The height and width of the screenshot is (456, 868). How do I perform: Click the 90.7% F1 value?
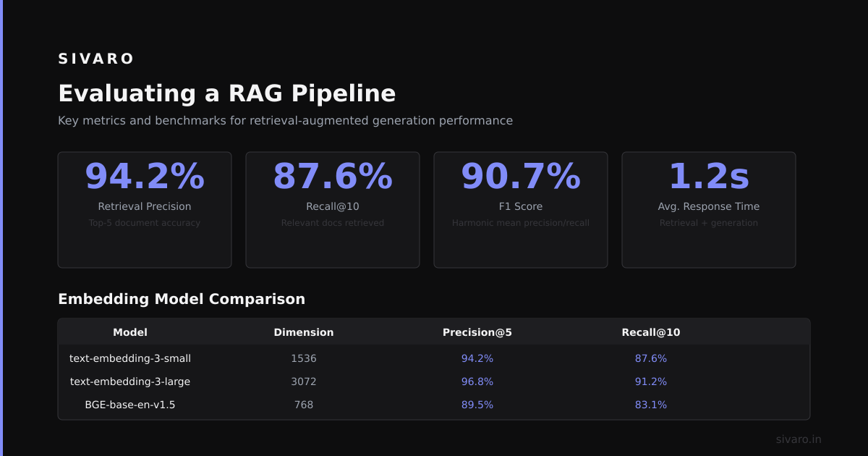point(521,176)
